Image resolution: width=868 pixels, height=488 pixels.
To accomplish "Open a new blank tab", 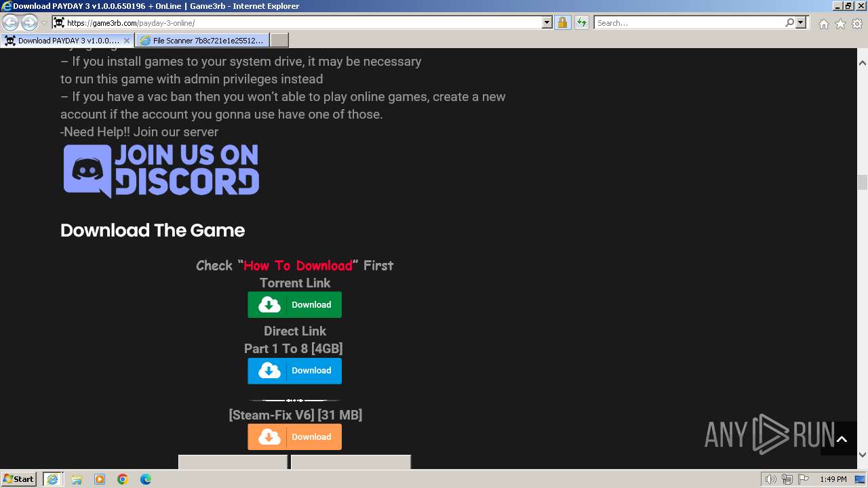I will point(279,40).
